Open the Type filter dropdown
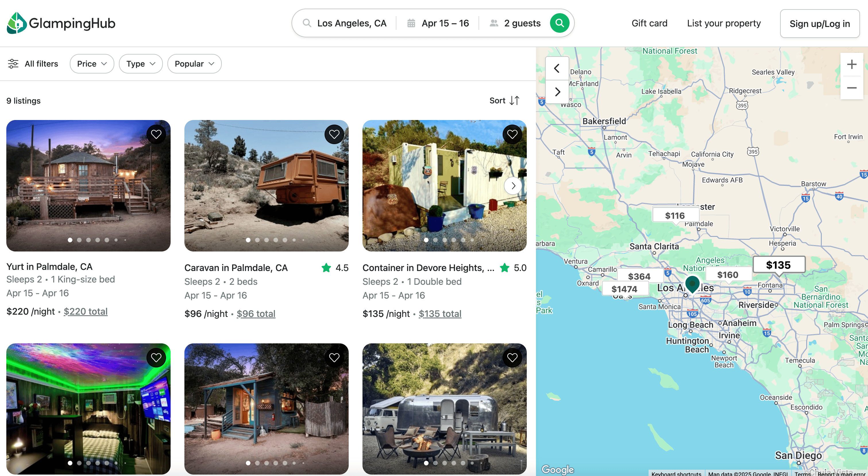Image resolution: width=868 pixels, height=476 pixels. coord(140,64)
